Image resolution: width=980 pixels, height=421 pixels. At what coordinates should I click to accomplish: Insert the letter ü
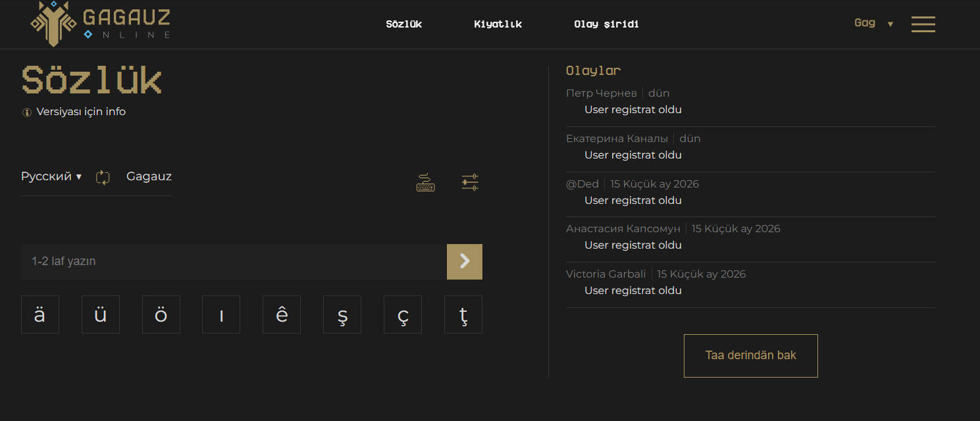click(101, 314)
